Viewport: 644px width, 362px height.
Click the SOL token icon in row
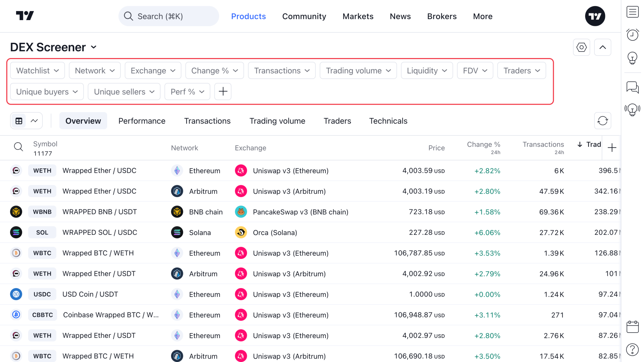[16, 233]
